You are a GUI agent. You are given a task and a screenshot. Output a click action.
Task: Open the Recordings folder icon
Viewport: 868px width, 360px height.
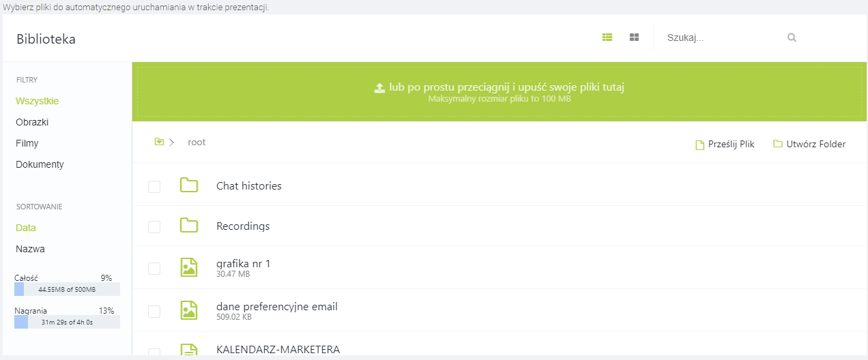189,226
